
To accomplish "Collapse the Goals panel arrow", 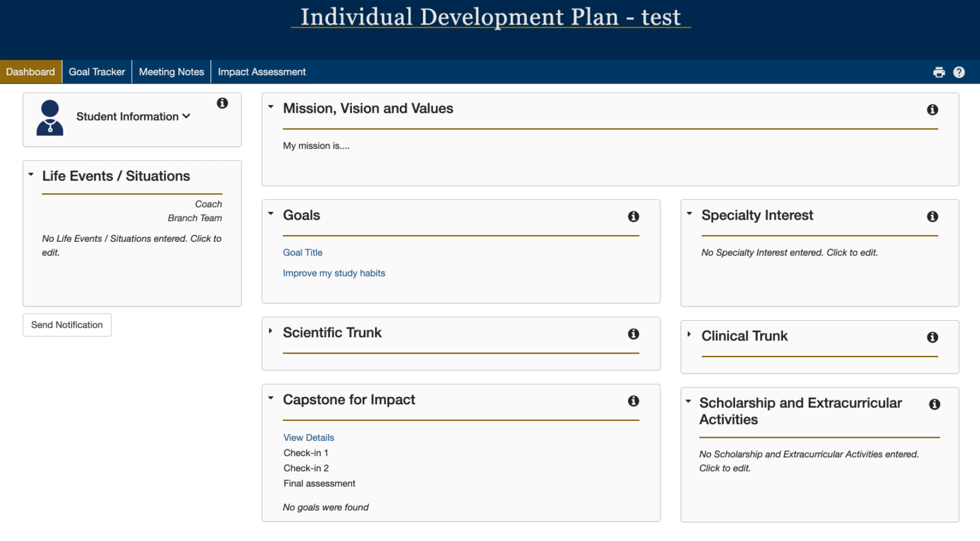I will click(x=271, y=214).
